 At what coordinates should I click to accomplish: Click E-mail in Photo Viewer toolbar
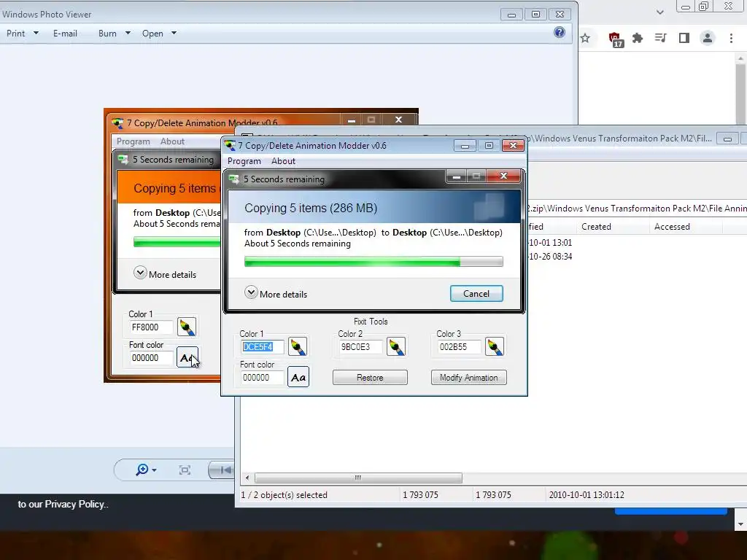(65, 34)
